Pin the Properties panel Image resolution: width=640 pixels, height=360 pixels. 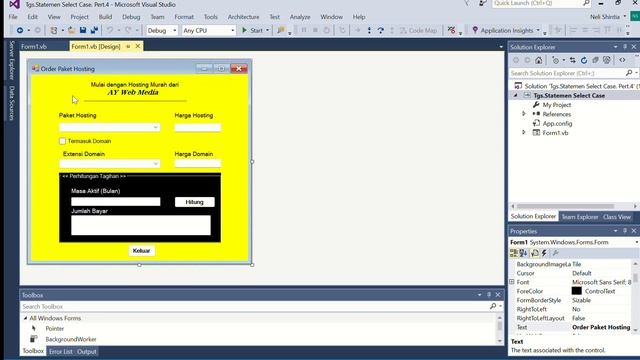coord(624,231)
